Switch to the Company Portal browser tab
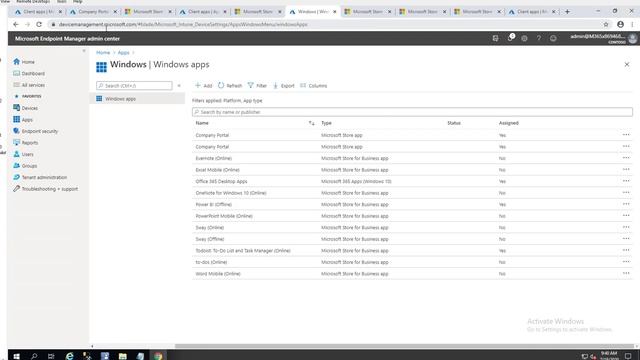 coord(93,12)
